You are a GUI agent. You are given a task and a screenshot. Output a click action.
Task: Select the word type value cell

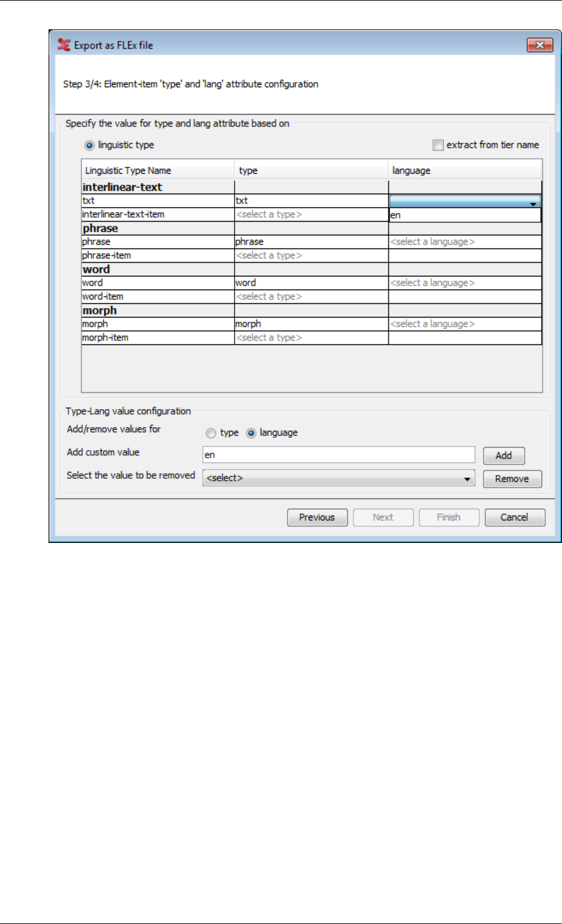pos(311,283)
